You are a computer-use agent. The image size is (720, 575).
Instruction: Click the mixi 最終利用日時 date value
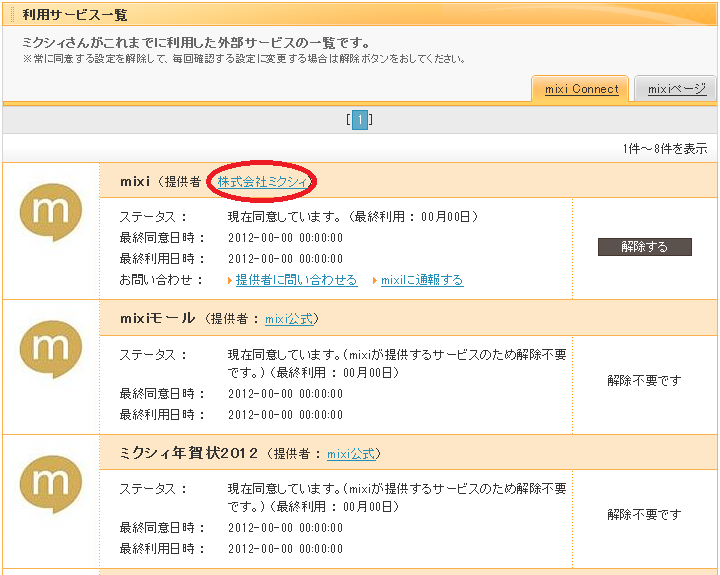click(x=285, y=259)
